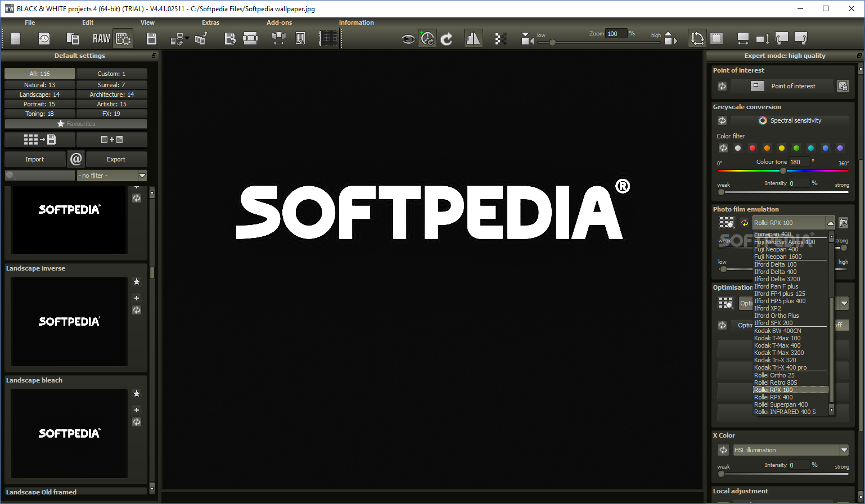
Task: Click the fit-to-height icon
Action: click(x=762, y=38)
